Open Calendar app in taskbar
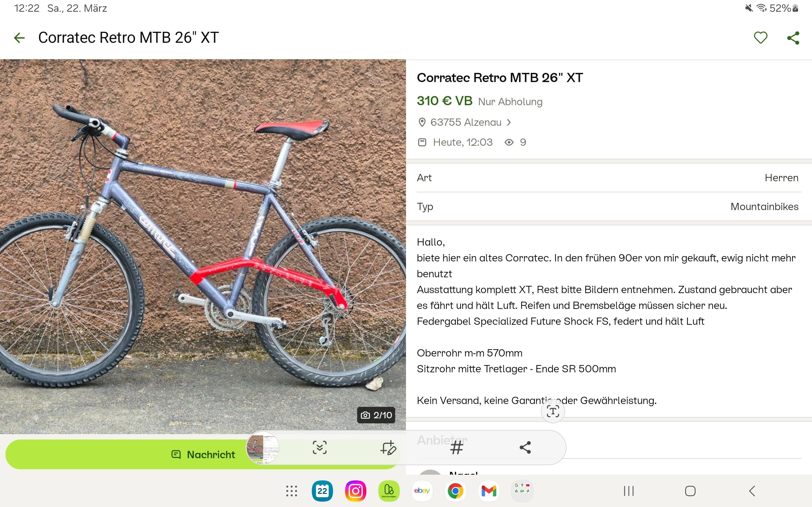Viewport: 812px width, 507px height. [322, 491]
